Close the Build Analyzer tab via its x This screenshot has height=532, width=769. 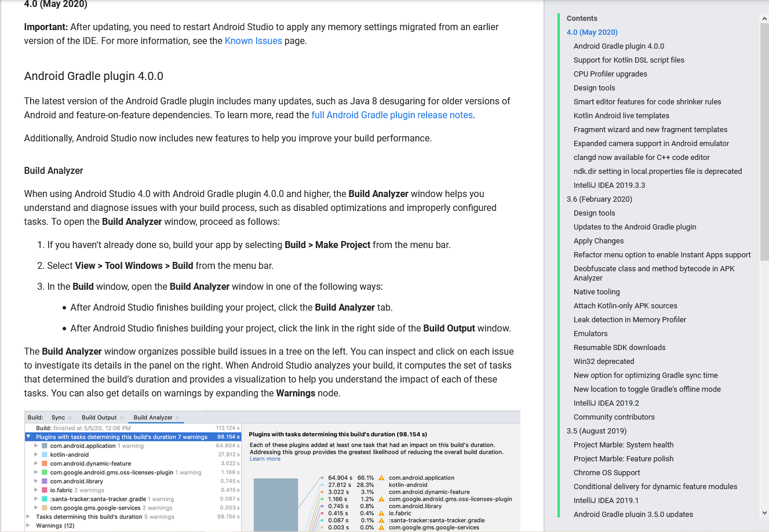(x=177, y=418)
